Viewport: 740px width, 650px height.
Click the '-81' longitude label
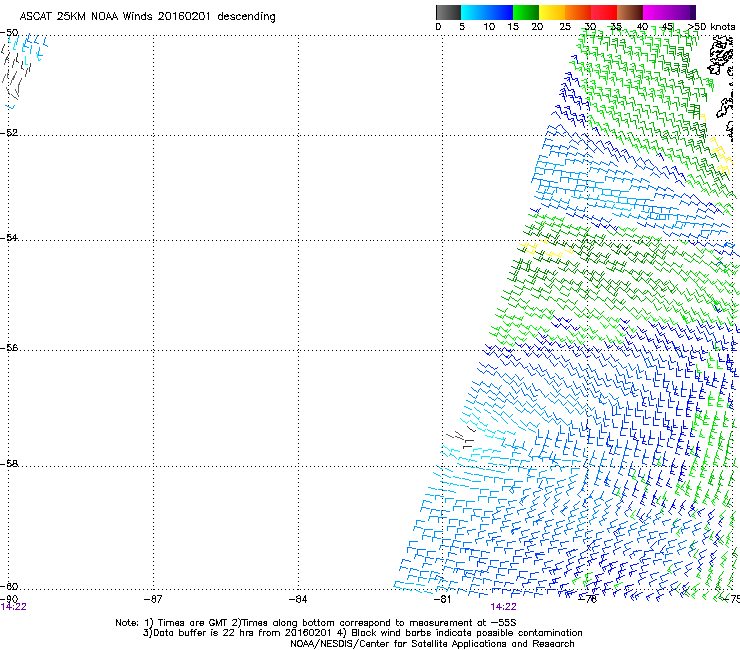point(442,599)
